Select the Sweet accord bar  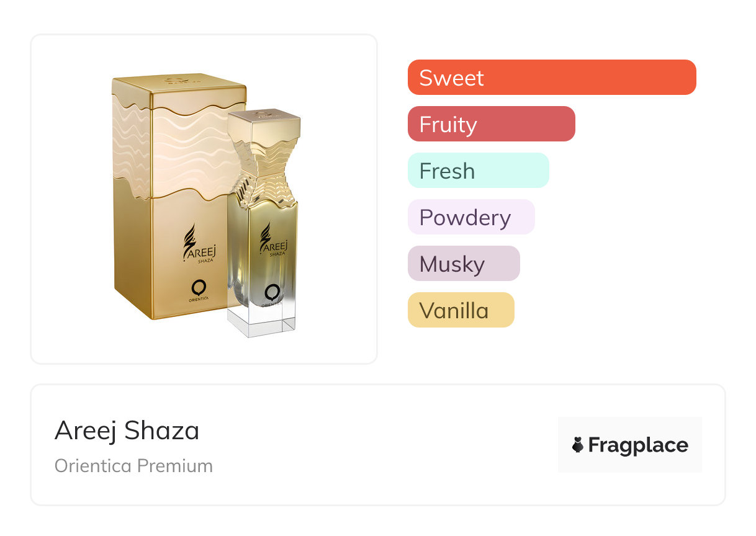click(x=552, y=78)
